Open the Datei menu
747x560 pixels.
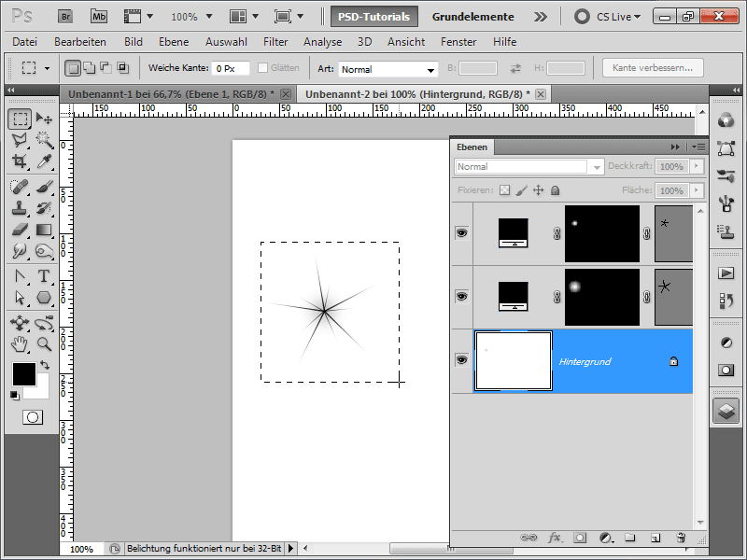(x=25, y=42)
